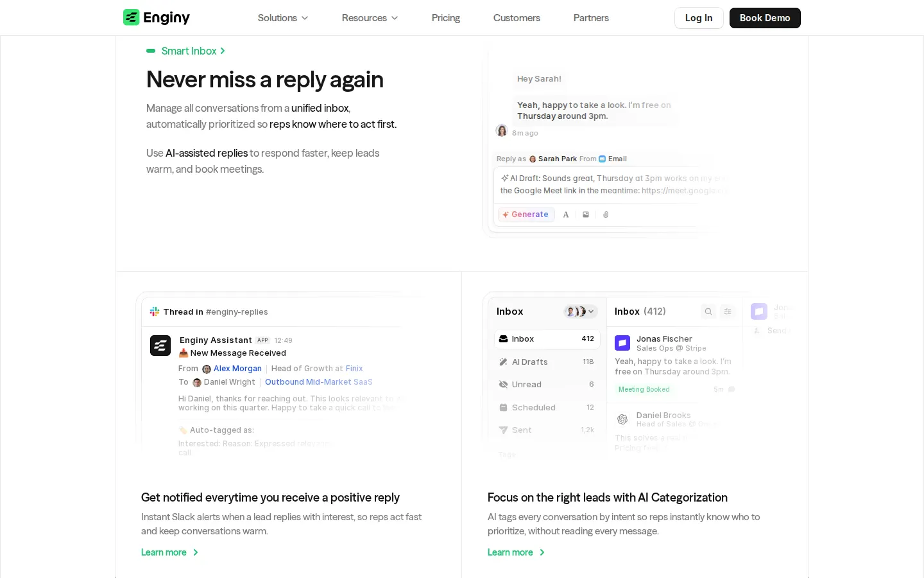The image size is (924, 578).
Task: Click the Sarah Park reply-as name
Action: pos(557,159)
